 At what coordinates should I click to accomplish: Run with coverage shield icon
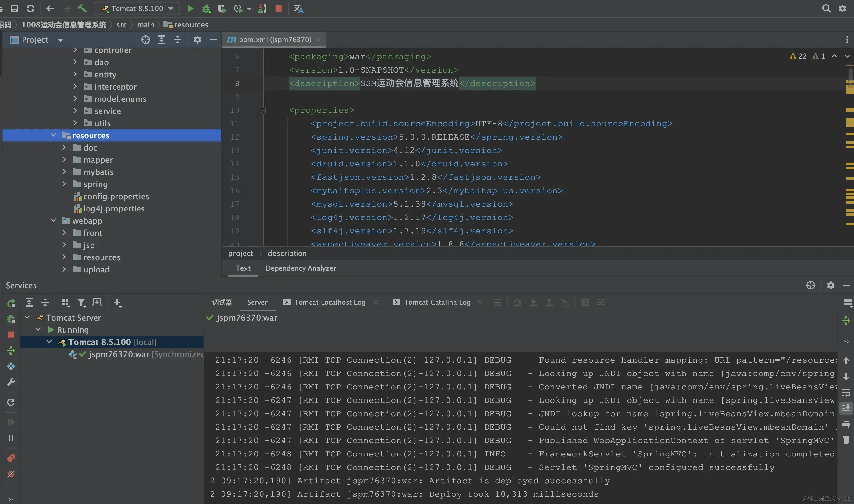point(222,9)
